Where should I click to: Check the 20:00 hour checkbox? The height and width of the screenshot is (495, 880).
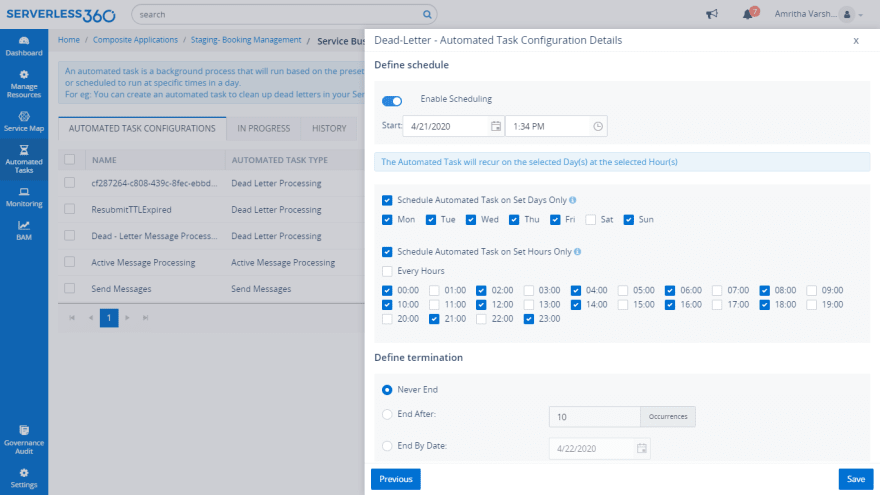pos(387,319)
